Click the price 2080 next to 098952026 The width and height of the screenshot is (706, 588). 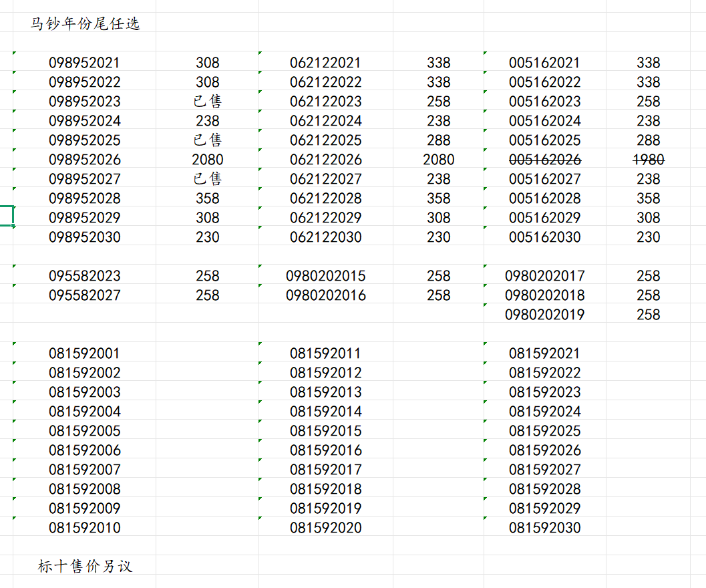point(207,160)
